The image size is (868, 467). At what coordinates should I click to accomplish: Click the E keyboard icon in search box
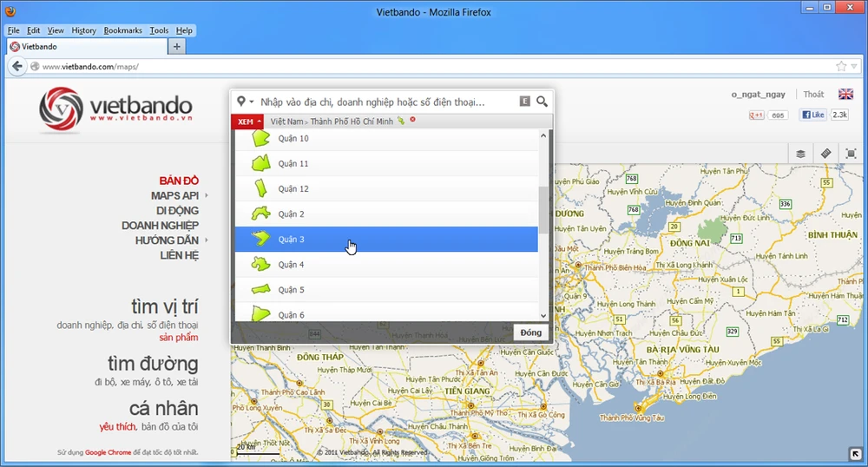coord(524,102)
